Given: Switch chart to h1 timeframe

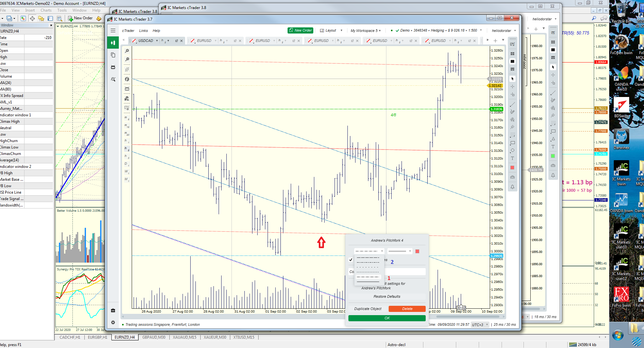Looking at the screenshot, I should [127, 141].
